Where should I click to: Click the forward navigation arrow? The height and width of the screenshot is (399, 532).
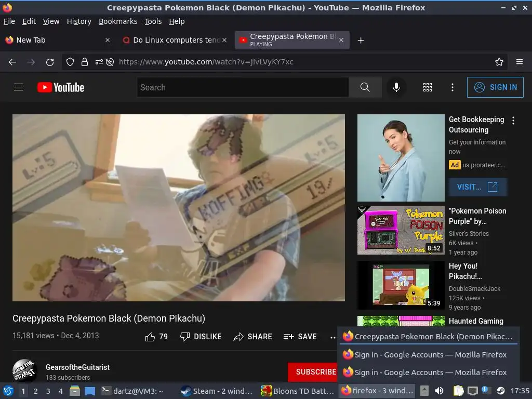coord(31,62)
